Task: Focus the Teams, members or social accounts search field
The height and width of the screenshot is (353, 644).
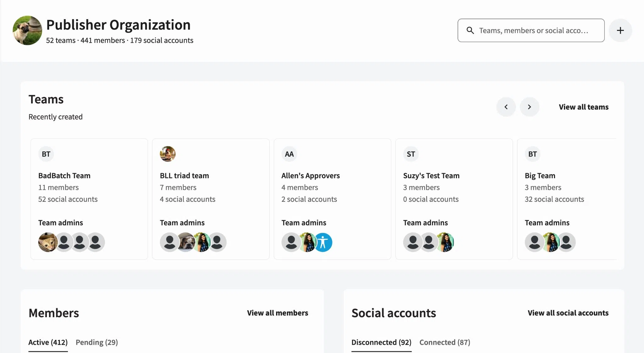Action: click(531, 30)
